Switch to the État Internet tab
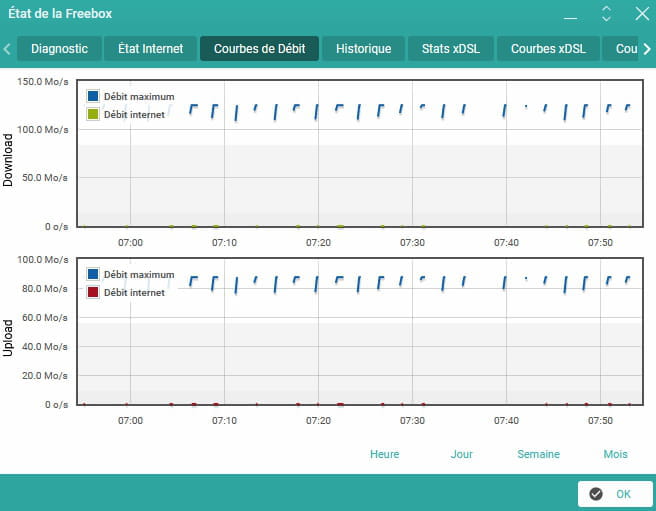656x511 pixels. click(x=151, y=49)
